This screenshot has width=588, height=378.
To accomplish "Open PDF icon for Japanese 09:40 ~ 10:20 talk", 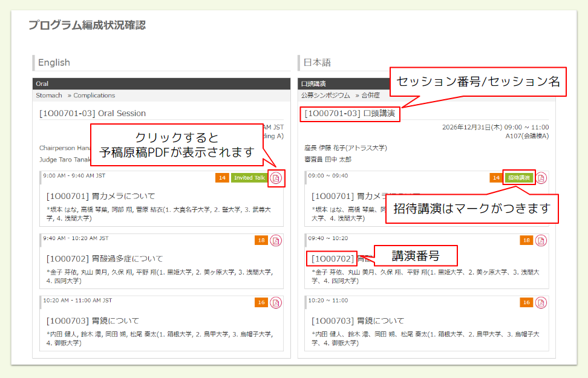I will [541, 241].
